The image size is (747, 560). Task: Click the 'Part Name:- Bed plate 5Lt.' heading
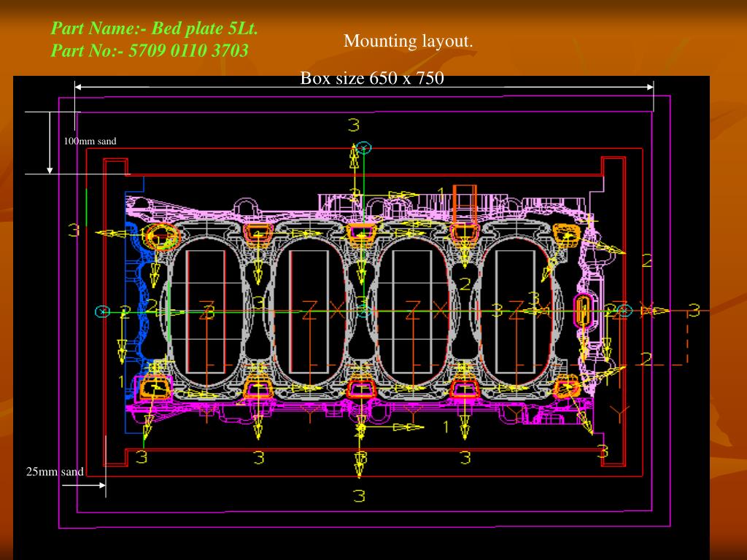pyautogui.click(x=155, y=28)
